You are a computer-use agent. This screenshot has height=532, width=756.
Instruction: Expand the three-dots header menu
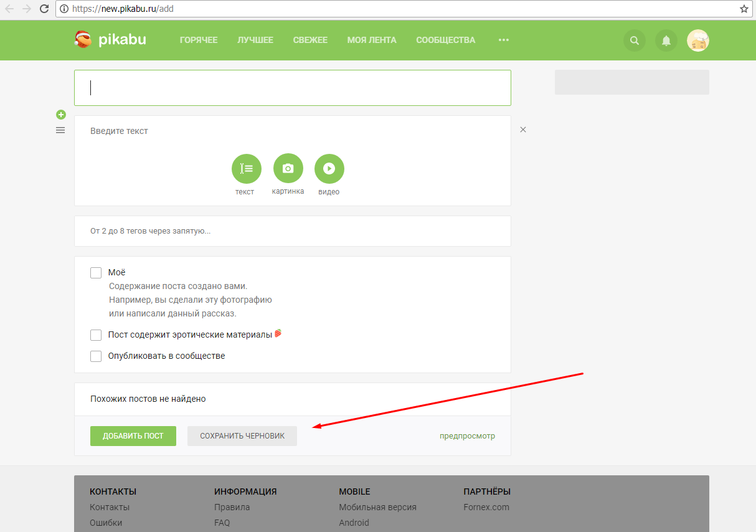click(504, 40)
